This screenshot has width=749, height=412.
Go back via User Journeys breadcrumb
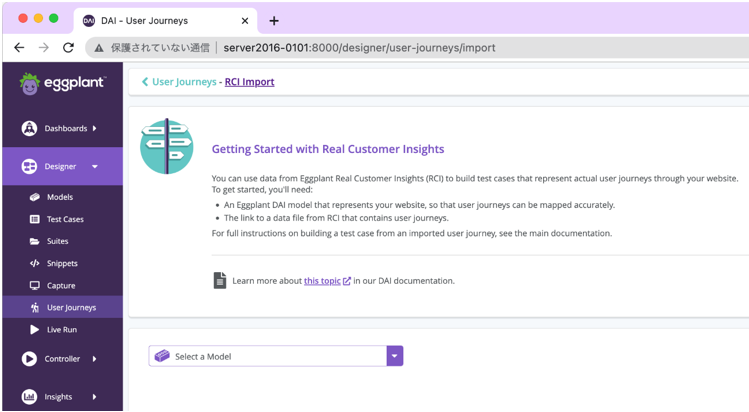[184, 82]
